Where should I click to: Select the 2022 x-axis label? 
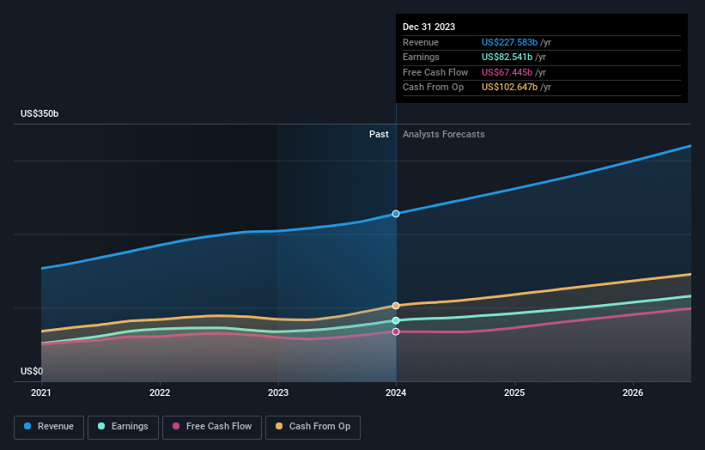click(159, 393)
